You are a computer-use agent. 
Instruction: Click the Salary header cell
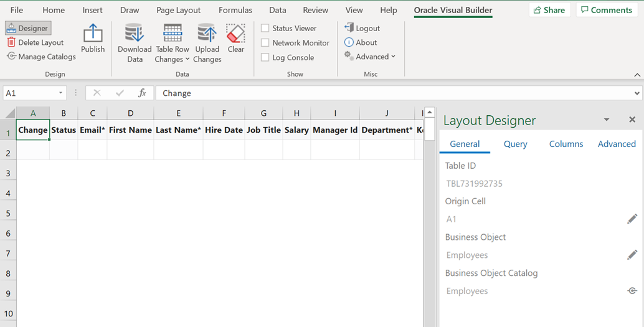tap(296, 130)
